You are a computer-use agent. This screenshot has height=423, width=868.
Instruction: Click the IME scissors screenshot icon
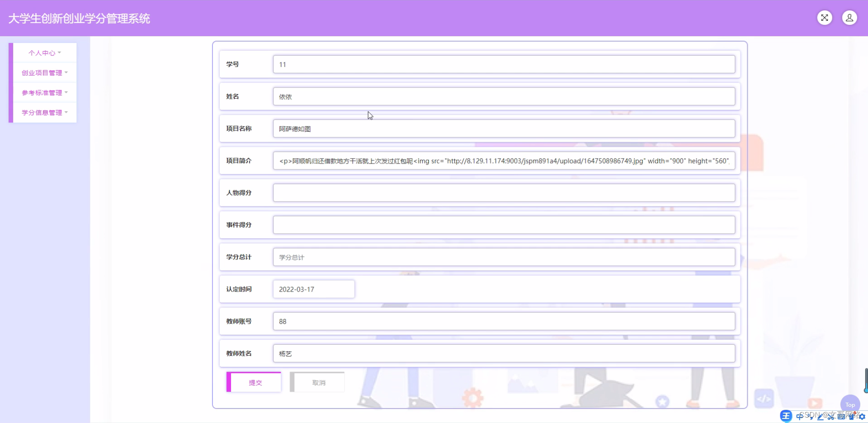tap(830, 417)
